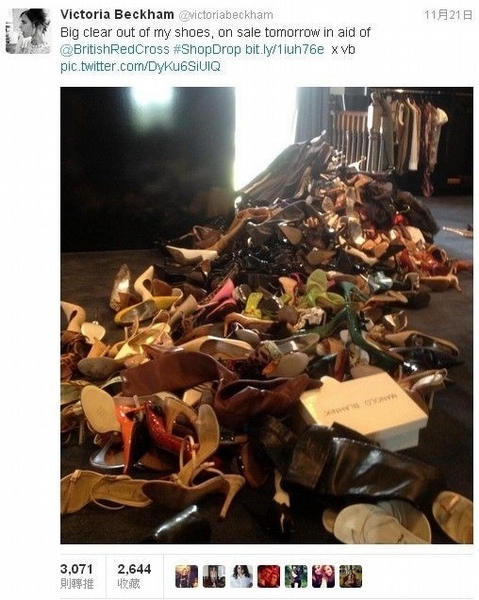Open Victoria Beckham's profile avatar
479x600 pixels.
(x=28, y=31)
